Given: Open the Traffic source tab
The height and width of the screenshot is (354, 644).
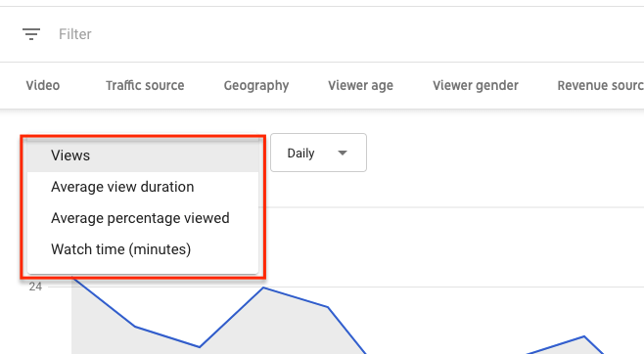Looking at the screenshot, I should click(x=145, y=85).
